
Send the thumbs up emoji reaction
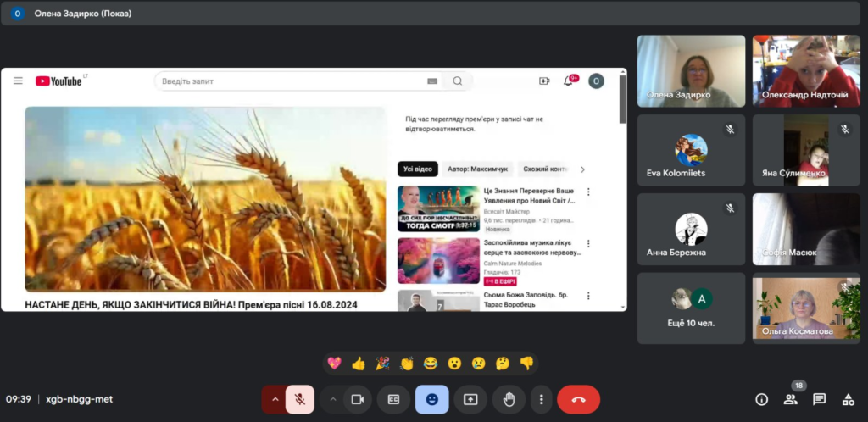click(359, 363)
